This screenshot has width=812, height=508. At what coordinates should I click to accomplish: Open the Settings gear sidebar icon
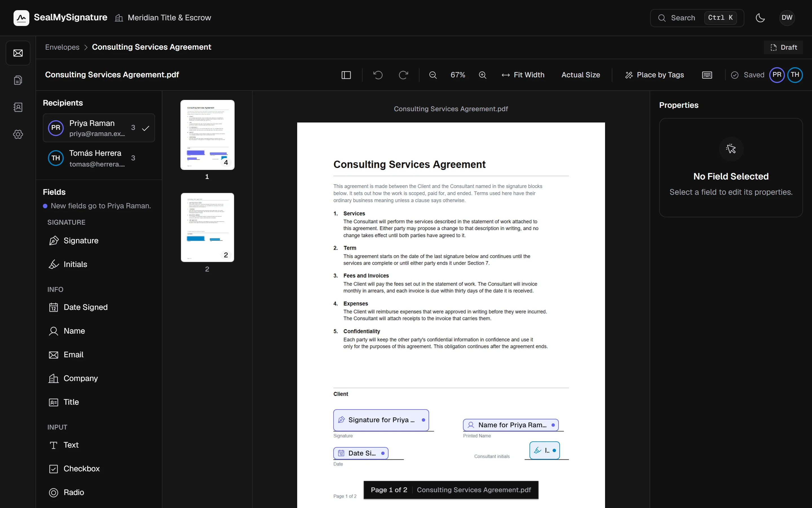coord(18,134)
